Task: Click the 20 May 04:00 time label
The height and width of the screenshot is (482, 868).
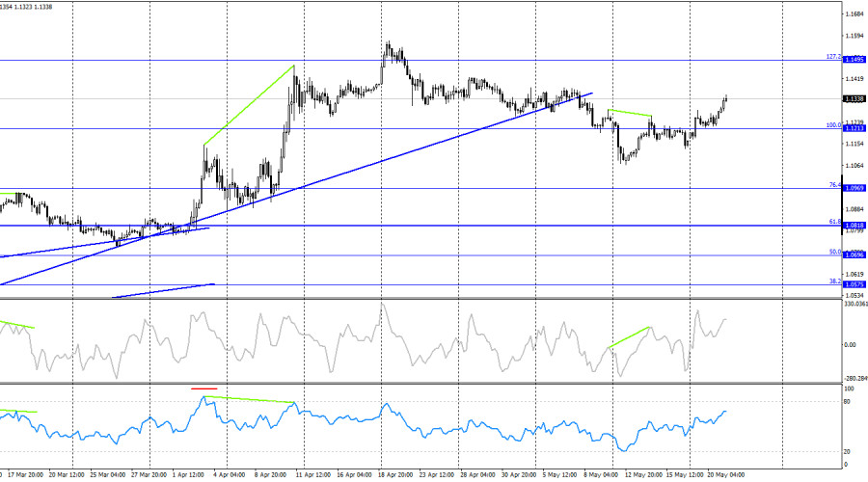Action: point(726,475)
